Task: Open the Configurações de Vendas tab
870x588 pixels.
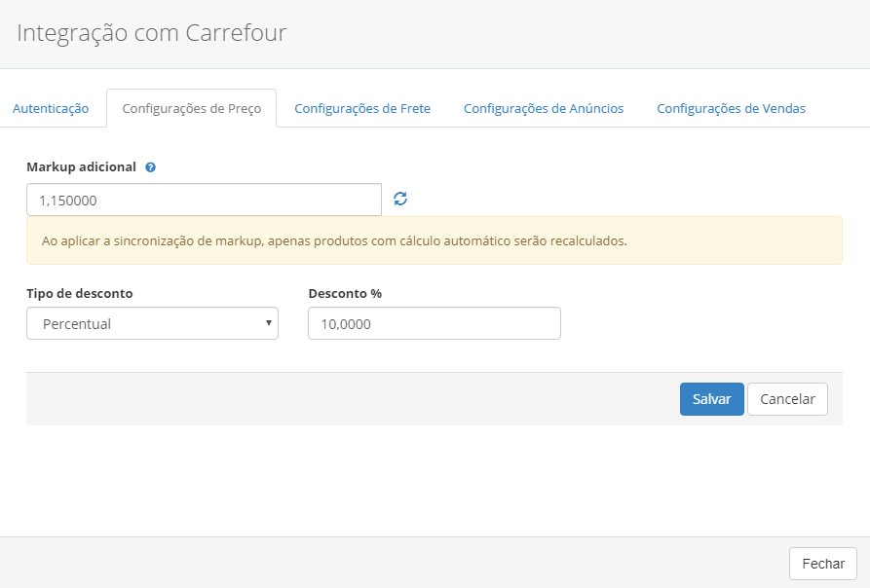Action: click(732, 108)
